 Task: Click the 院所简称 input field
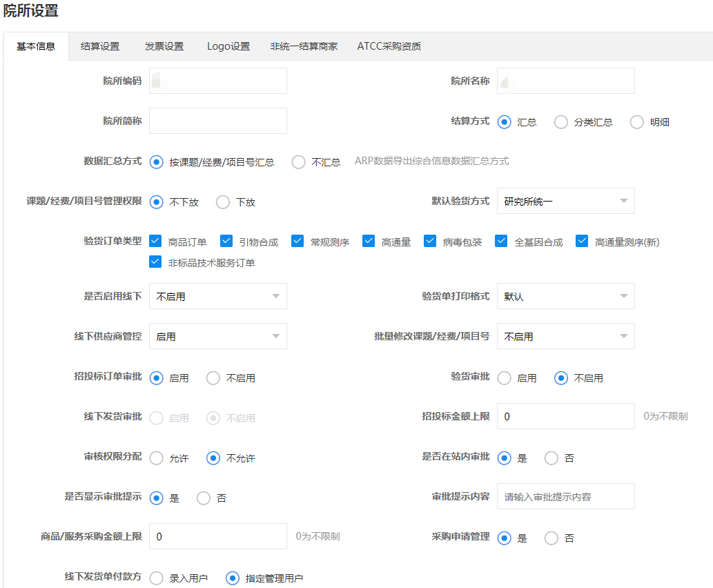point(217,121)
